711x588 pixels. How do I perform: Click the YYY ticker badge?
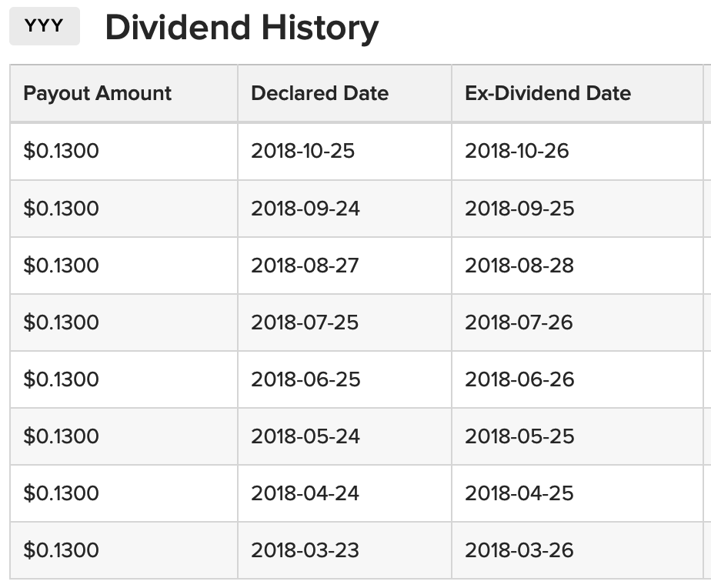point(44,27)
